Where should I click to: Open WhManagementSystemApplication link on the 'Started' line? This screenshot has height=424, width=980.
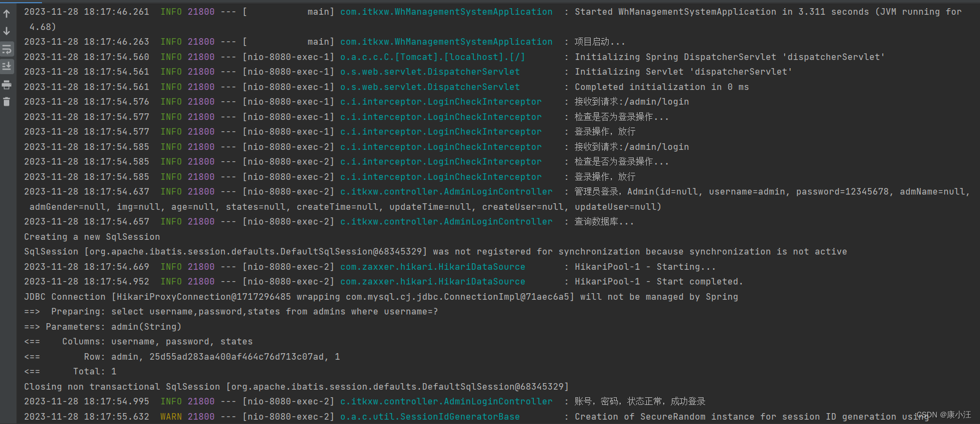[x=446, y=11]
